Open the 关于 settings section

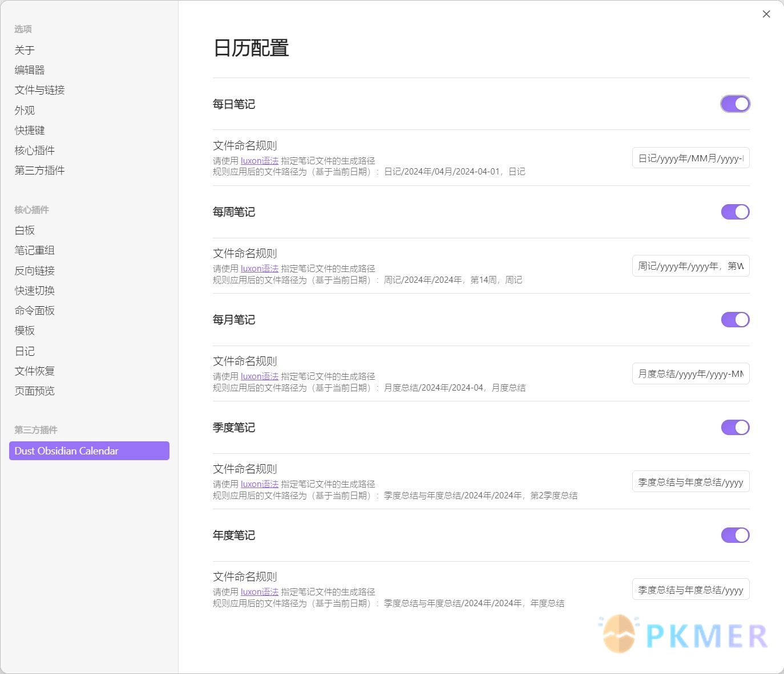coord(25,50)
